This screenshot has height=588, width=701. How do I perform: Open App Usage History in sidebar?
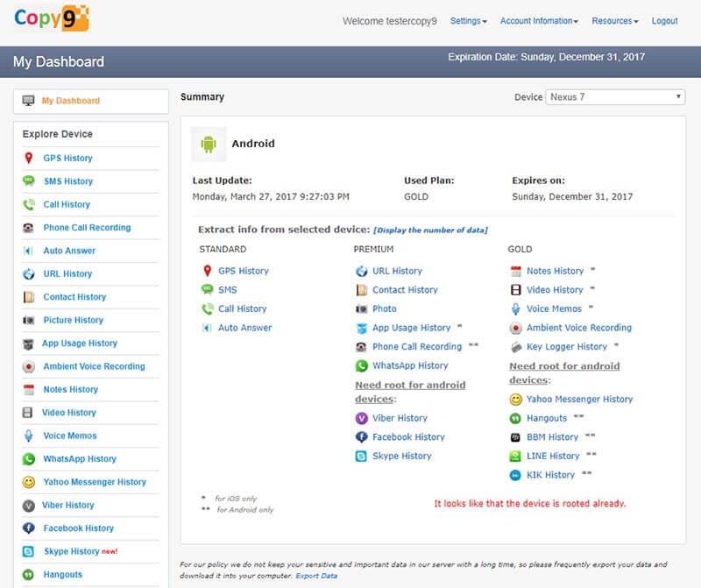(80, 343)
